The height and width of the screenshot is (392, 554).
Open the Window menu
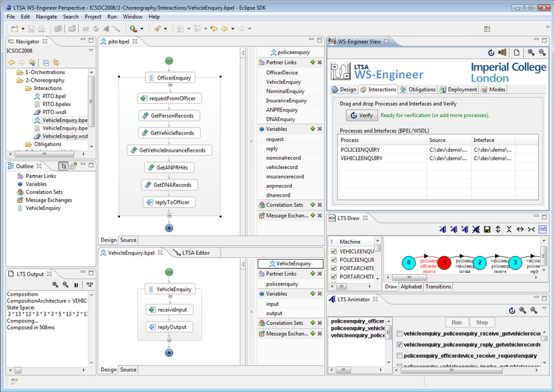[132, 17]
